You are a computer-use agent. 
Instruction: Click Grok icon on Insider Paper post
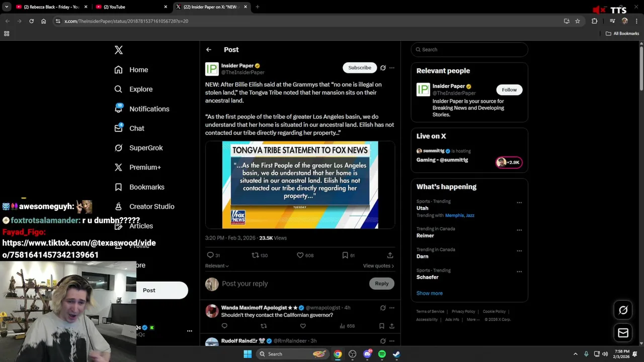click(x=383, y=68)
